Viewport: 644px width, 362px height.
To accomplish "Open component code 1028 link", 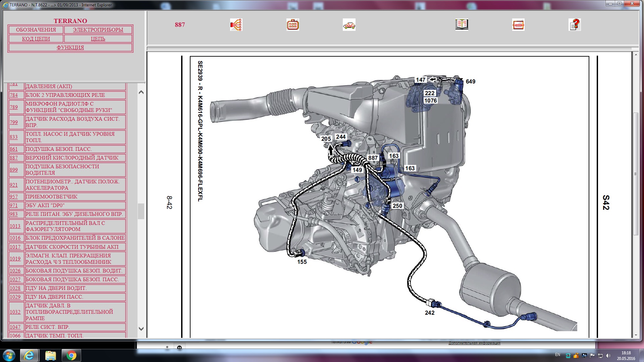I will tap(15, 288).
